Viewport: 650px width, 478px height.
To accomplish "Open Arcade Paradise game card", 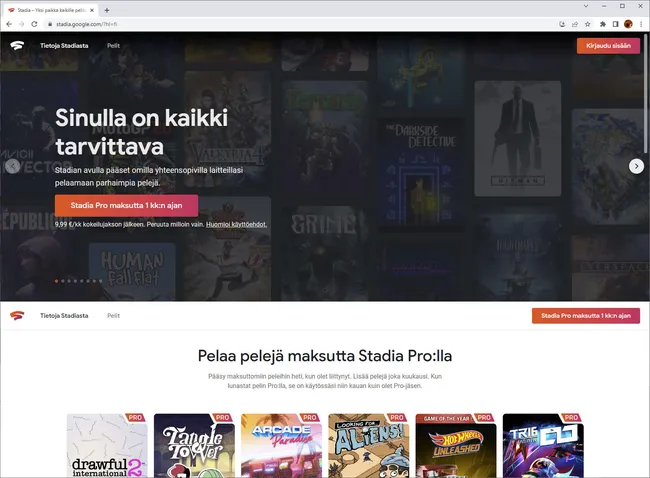I will pyautogui.click(x=281, y=446).
